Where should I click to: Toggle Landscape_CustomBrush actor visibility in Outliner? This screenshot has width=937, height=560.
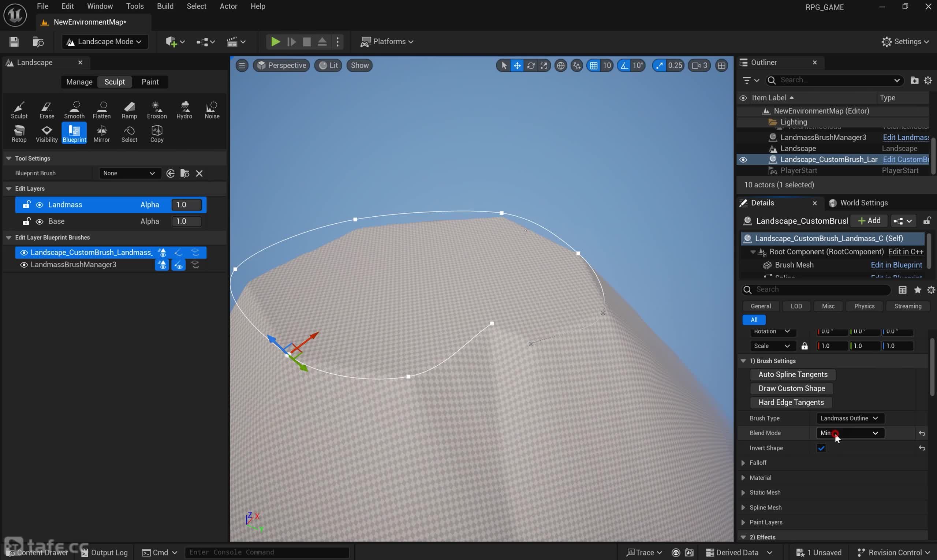743,160
